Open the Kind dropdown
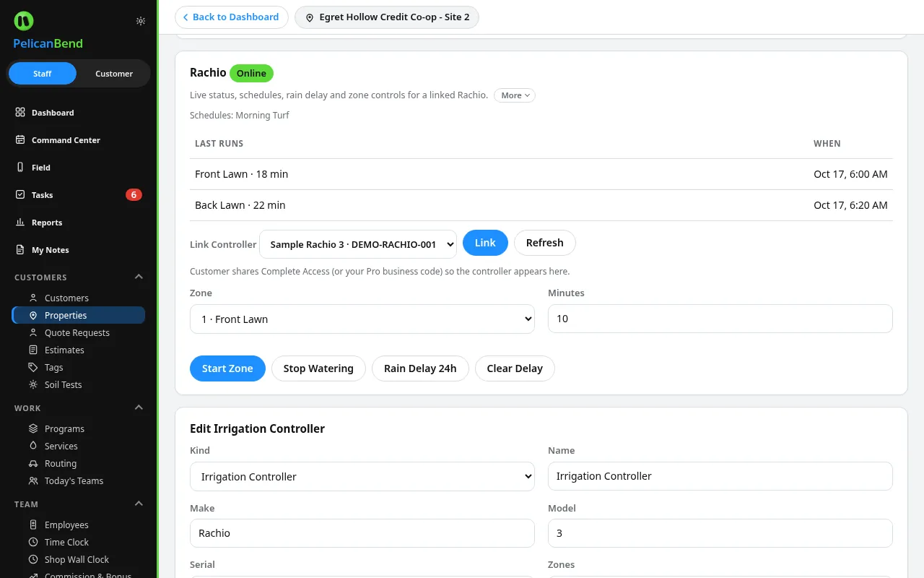This screenshot has width=924, height=578. [x=362, y=476]
